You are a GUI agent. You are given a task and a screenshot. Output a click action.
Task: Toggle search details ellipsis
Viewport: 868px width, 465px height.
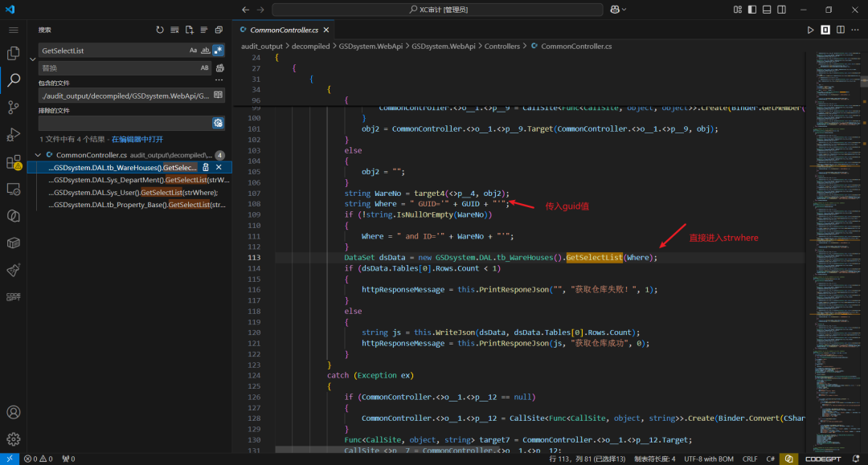(219, 80)
